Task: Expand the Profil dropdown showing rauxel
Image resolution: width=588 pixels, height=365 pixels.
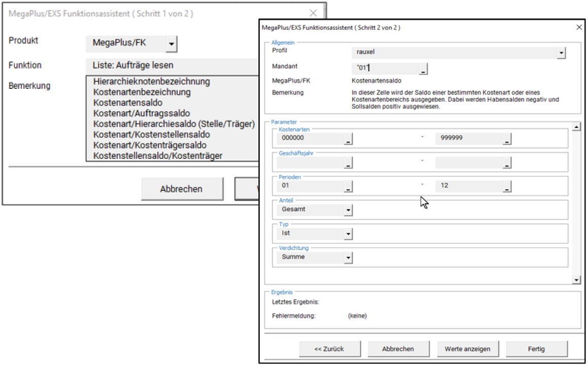Action: click(x=561, y=53)
